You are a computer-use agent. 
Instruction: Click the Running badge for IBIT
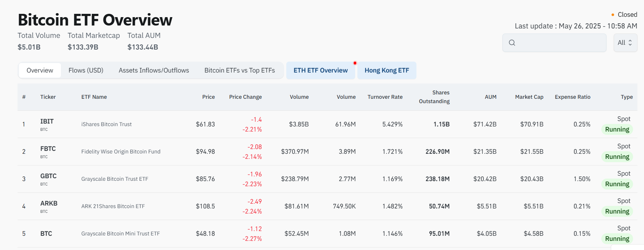pos(617,129)
